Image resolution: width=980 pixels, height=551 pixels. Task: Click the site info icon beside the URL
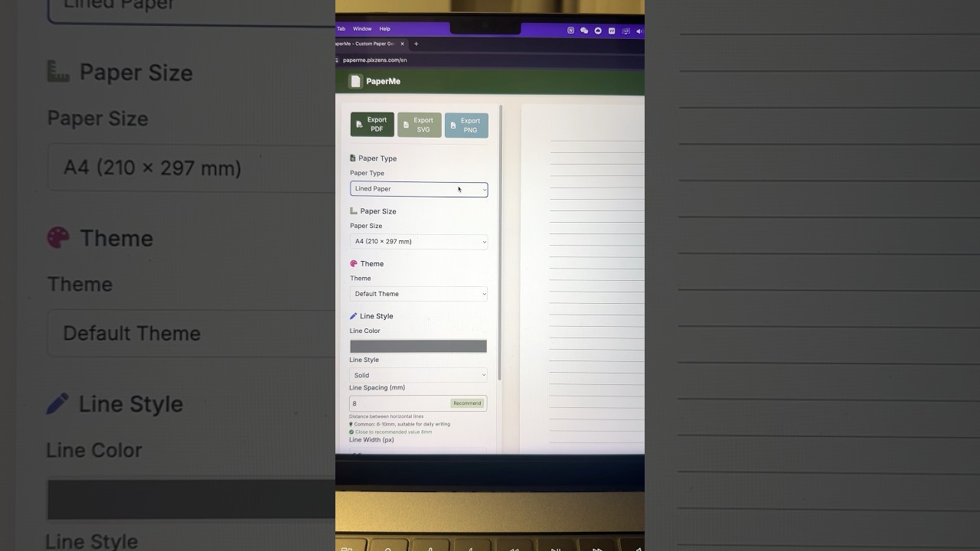click(338, 60)
